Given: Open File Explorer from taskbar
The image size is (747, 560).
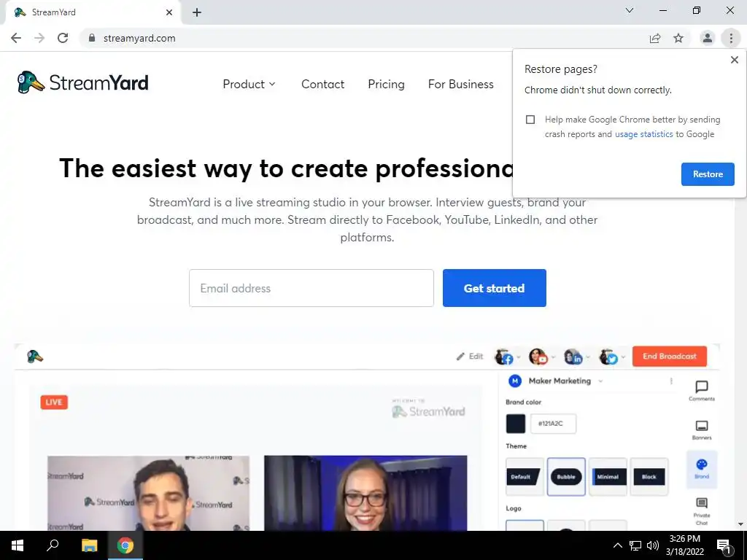Looking at the screenshot, I should 90,545.
